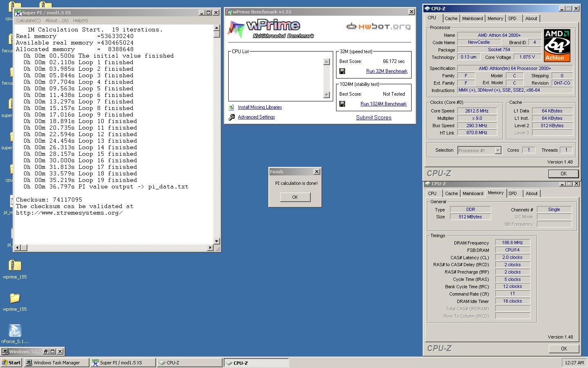Click OK in the upper CPU-Z window

tap(563, 174)
